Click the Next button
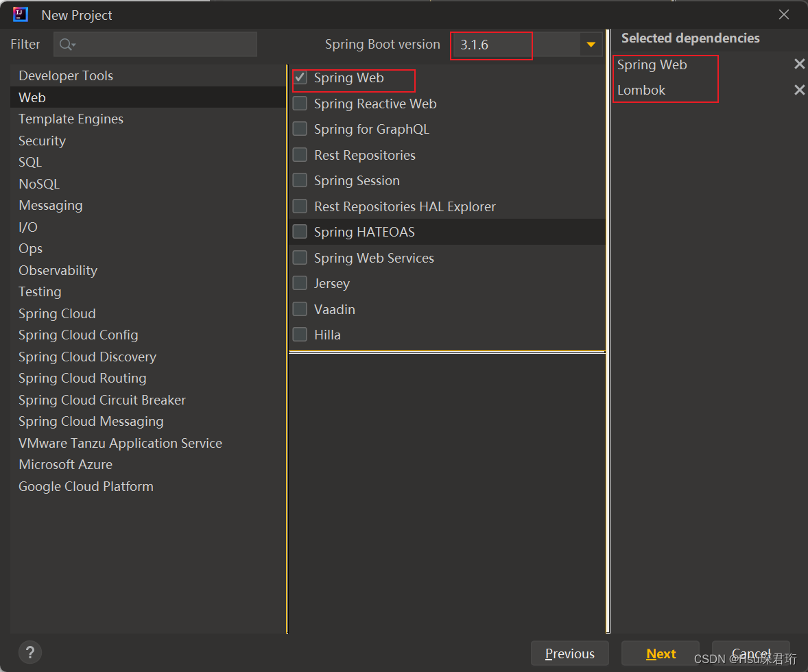The height and width of the screenshot is (672, 808). point(661,653)
